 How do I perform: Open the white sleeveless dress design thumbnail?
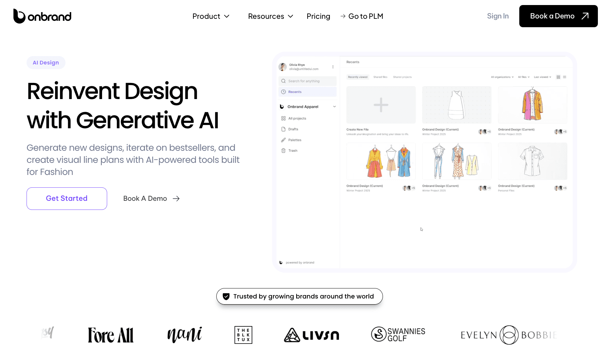pos(456,105)
